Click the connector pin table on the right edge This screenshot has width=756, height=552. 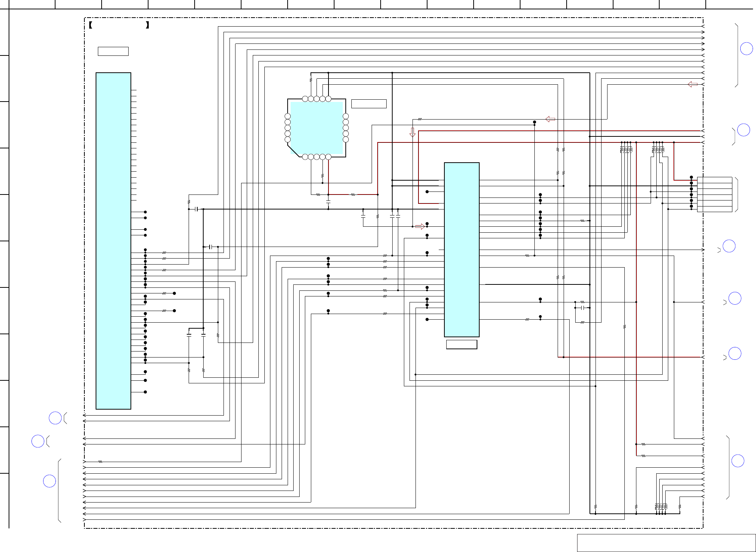point(714,194)
